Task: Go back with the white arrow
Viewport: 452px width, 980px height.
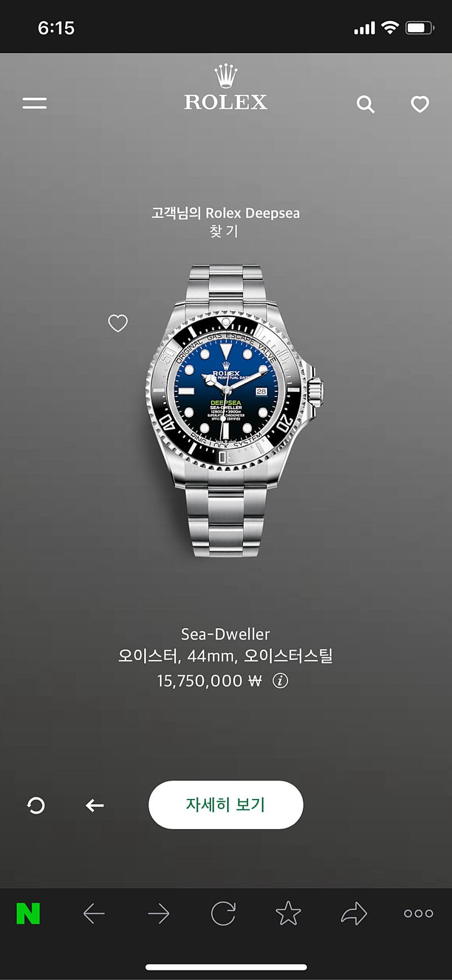Action: tap(94, 805)
